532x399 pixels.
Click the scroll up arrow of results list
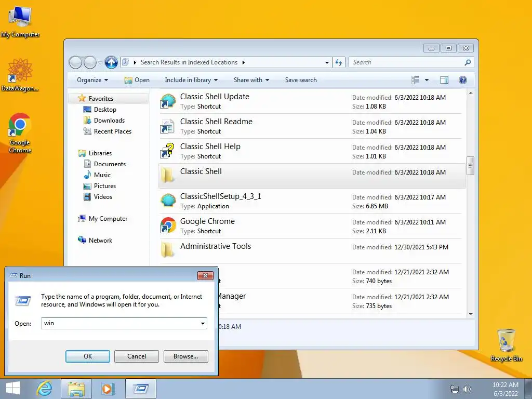[x=470, y=94]
